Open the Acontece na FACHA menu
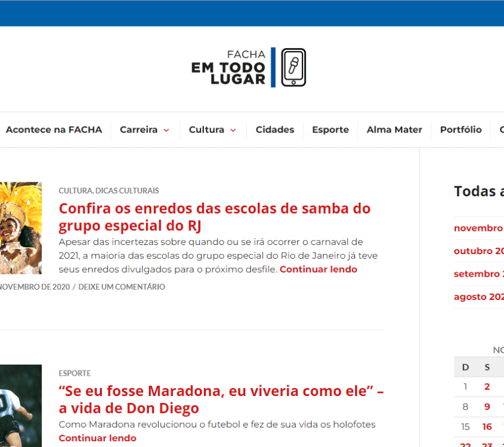This screenshot has width=504, height=447. click(x=54, y=130)
